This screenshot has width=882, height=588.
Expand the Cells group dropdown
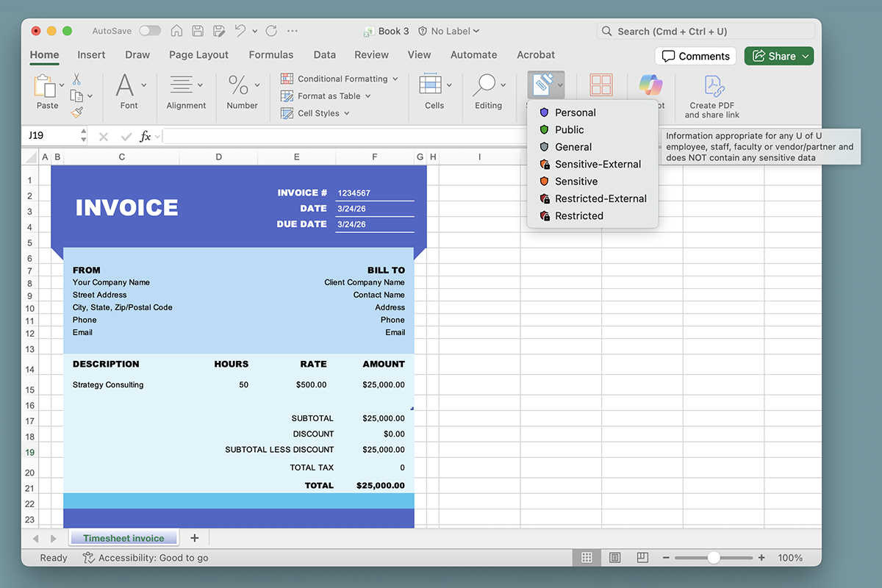[x=448, y=85]
